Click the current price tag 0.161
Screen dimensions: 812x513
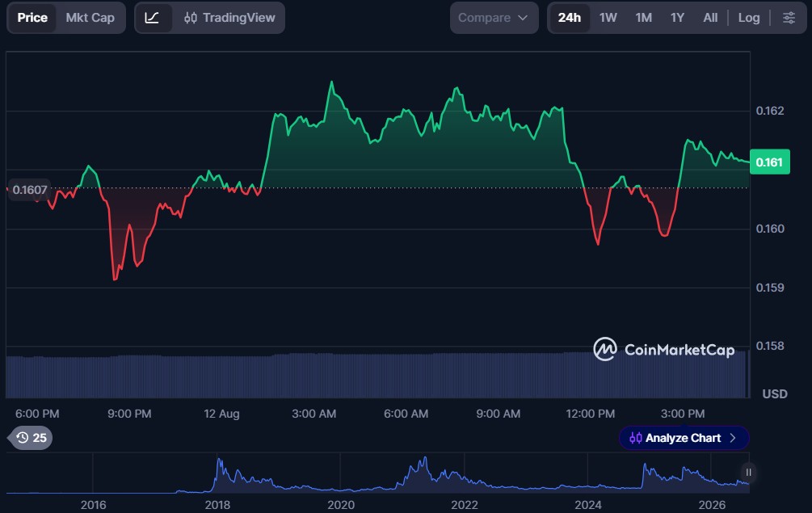tap(769, 162)
